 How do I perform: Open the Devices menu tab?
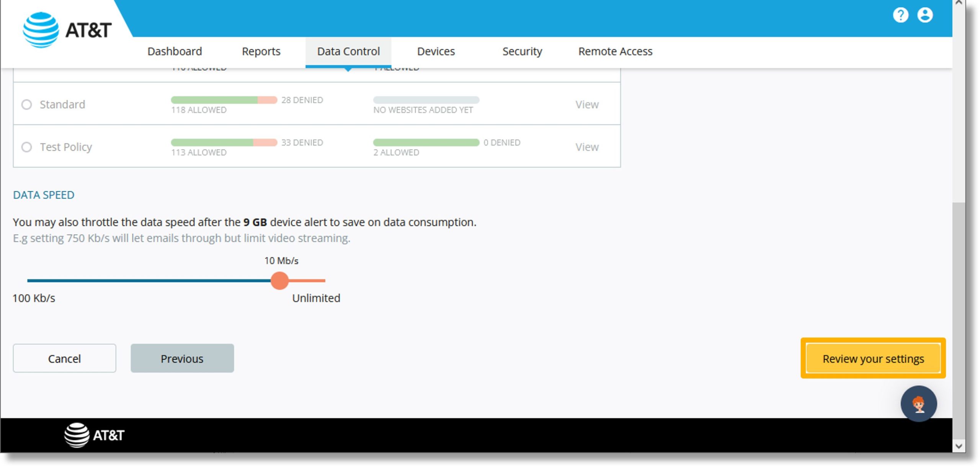(436, 51)
